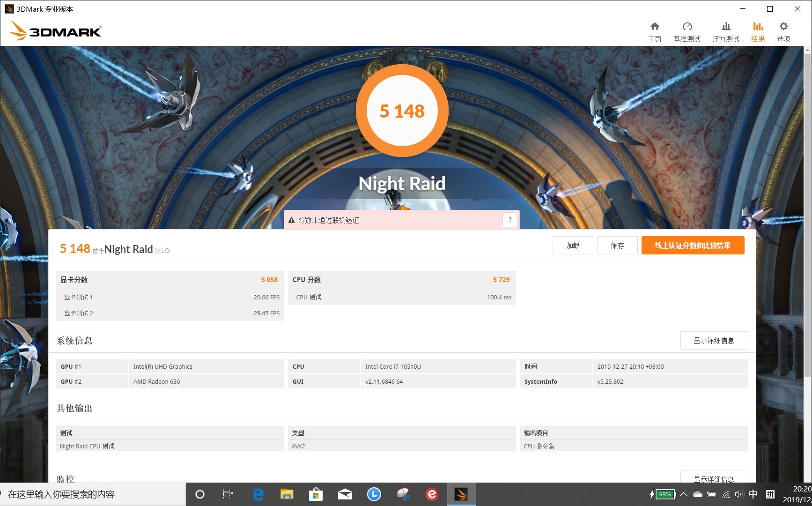The width and height of the screenshot is (812, 506).
Task: Go to Benchmarks (基准测试) gauge icon
Action: [687, 27]
